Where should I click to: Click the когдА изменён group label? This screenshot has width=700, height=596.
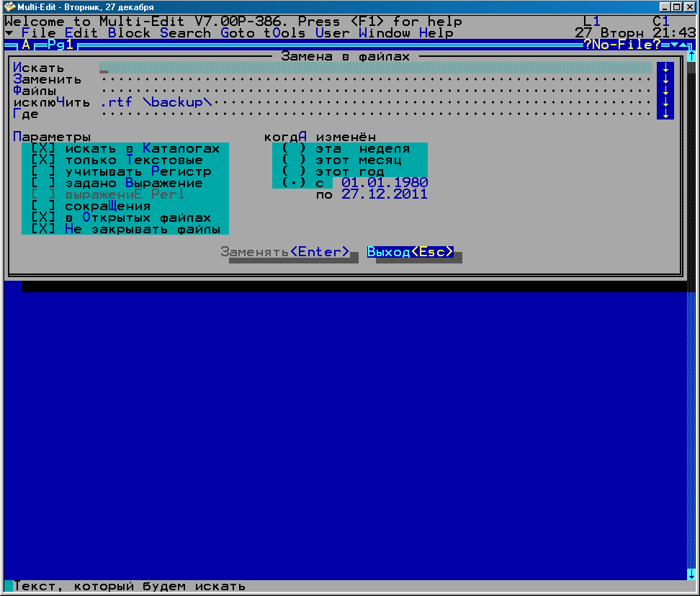[320, 137]
